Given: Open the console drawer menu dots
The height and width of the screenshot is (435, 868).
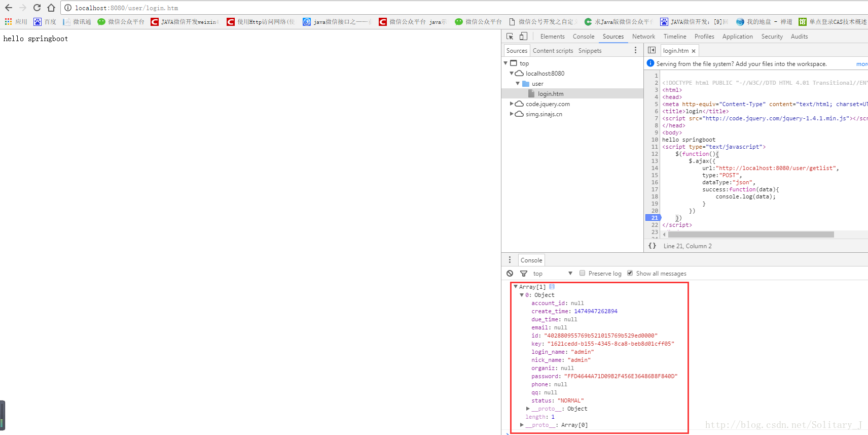Looking at the screenshot, I should tap(510, 260).
